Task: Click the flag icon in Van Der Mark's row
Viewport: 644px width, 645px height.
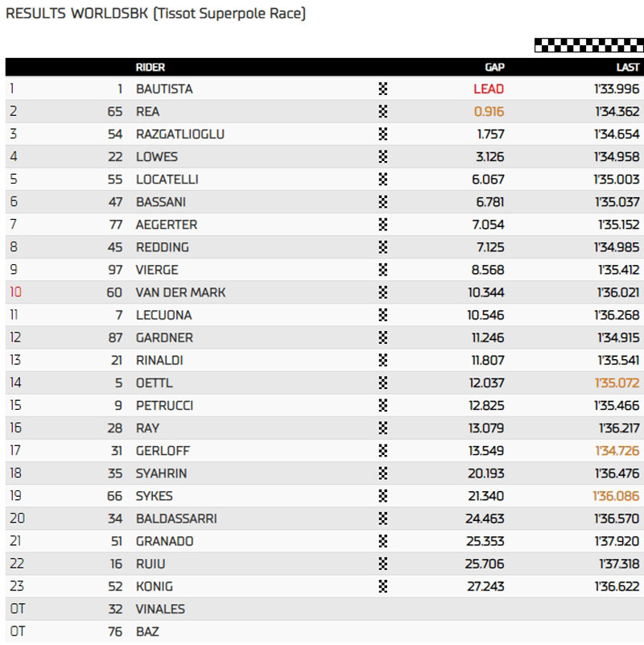Action: (383, 292)
